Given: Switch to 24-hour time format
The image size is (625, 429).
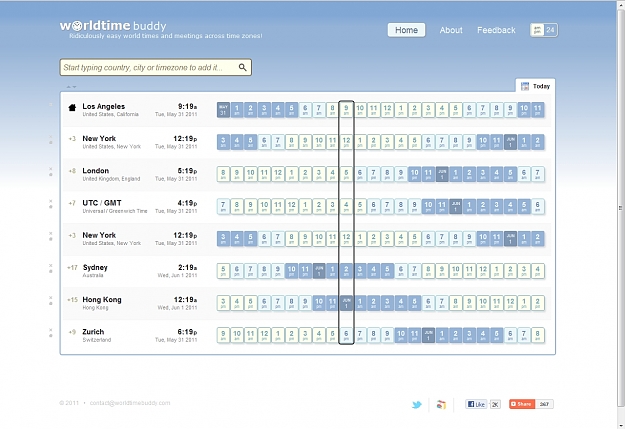Looking at the screenshot, I should coord(550,30).
